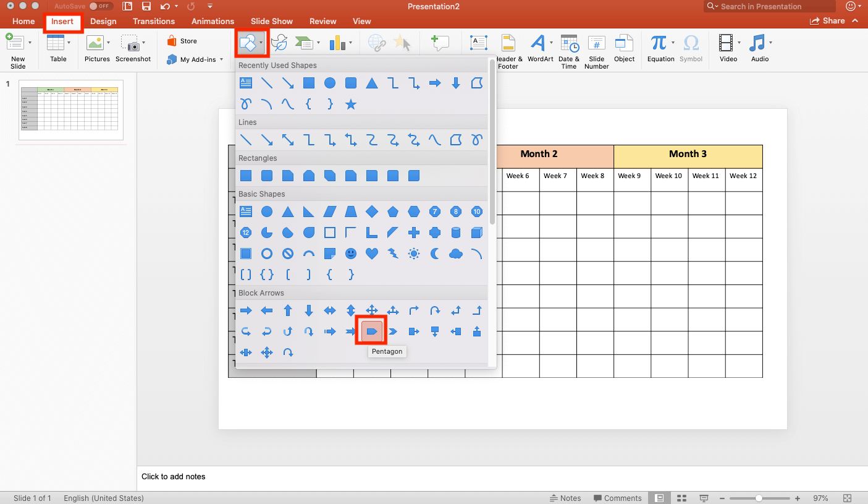The width and height of the screenshot is (868, 504).
Task: Toggle the Notes pane in status bar
Action: pos(565,498)
